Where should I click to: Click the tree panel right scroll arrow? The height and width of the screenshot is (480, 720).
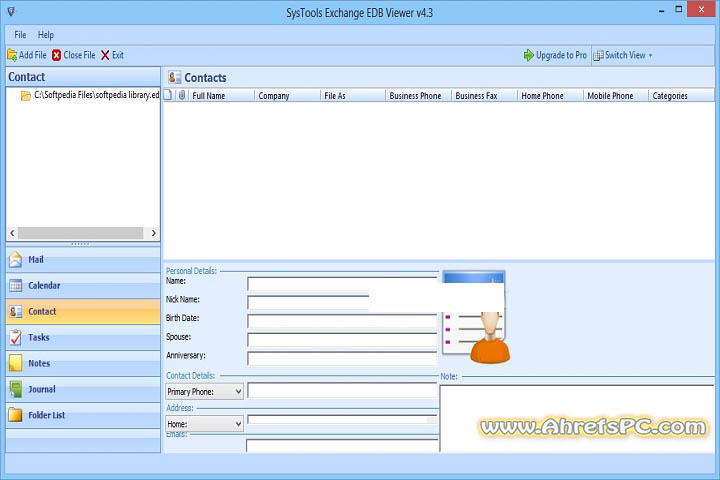(153, 233)
